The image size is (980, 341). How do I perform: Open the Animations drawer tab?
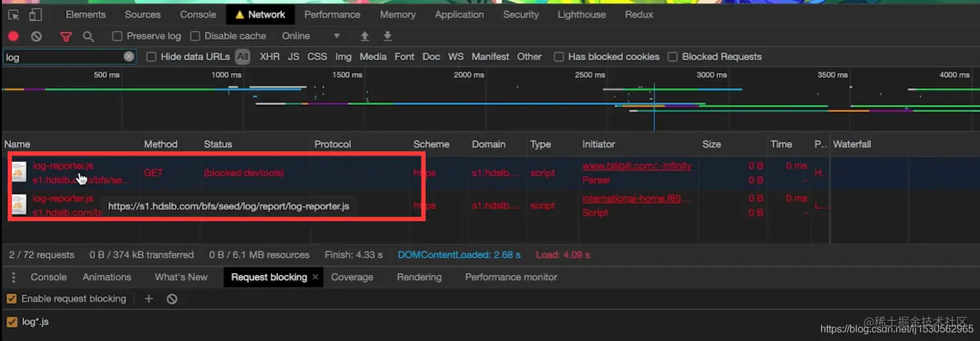(107, 277)
